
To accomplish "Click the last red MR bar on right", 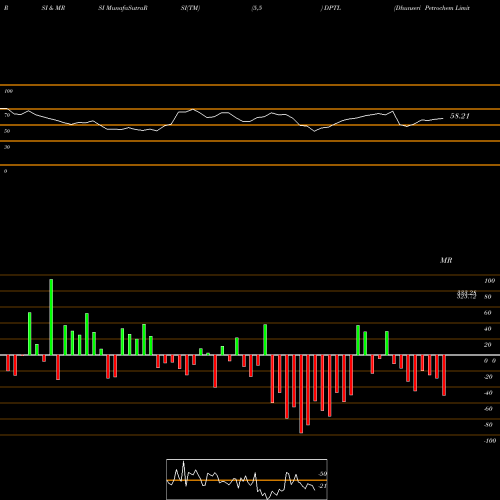I will (x=444, y=375).
